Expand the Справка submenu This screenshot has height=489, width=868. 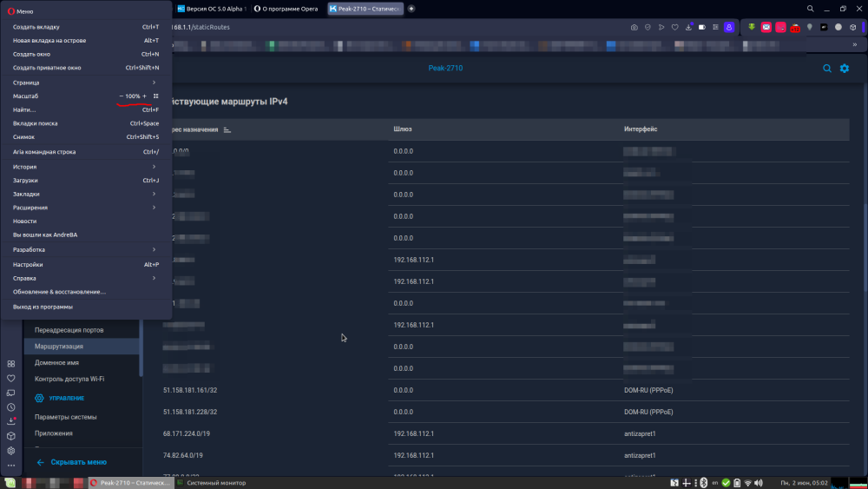84,279
